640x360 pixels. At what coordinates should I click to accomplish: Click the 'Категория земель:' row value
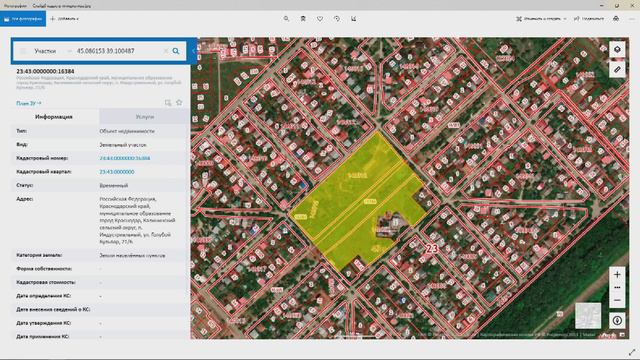tap(132, 256)
